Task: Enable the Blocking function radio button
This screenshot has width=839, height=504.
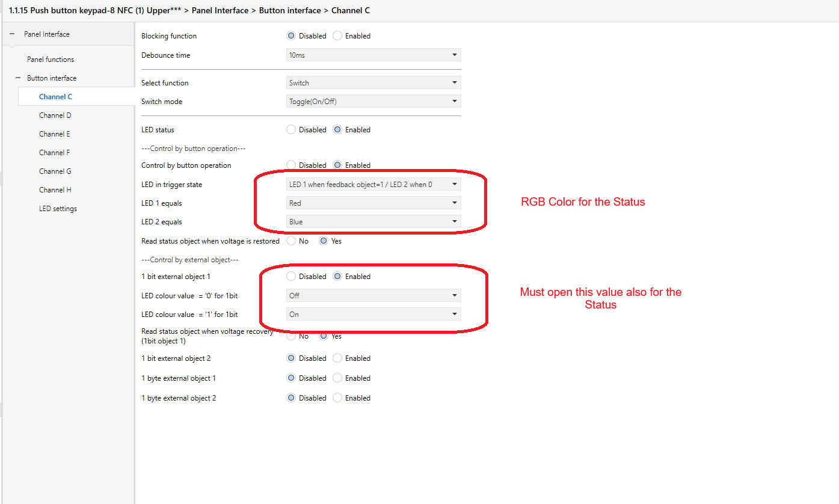Action: (x=338, y=36)
